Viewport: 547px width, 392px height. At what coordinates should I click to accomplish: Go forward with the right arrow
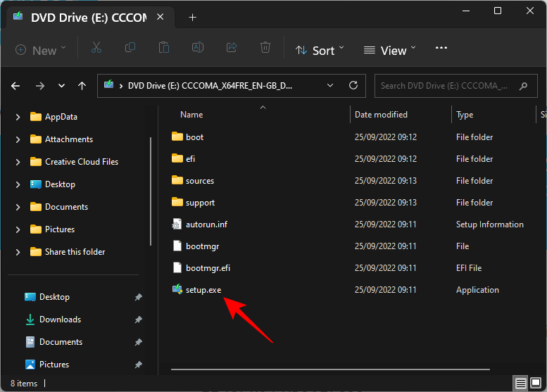click(40, 86)
